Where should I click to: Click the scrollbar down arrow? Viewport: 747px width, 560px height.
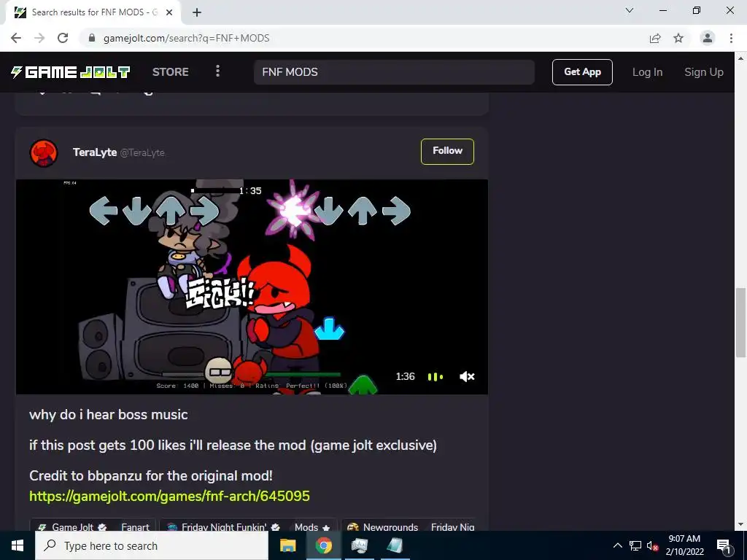[x=741, y=525]
